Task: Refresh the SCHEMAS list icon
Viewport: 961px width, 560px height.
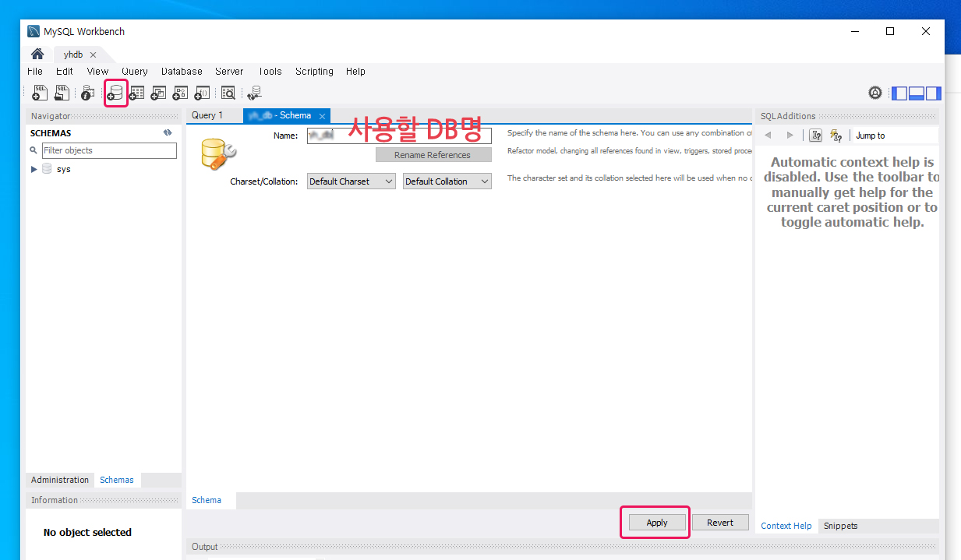Action: (168, 133)
